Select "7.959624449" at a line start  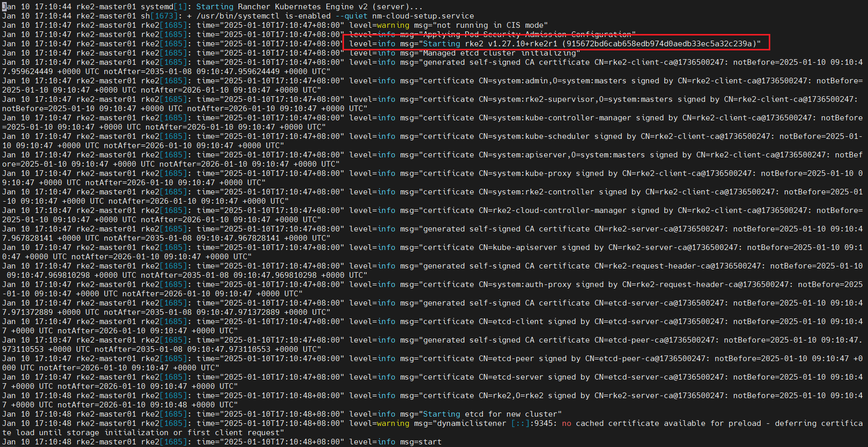(x=27, y=71)
